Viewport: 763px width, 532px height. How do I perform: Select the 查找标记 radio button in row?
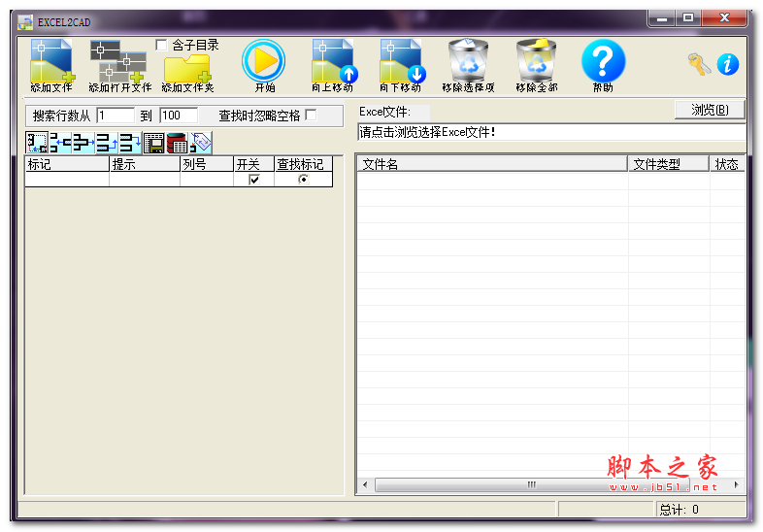[303, 180]
